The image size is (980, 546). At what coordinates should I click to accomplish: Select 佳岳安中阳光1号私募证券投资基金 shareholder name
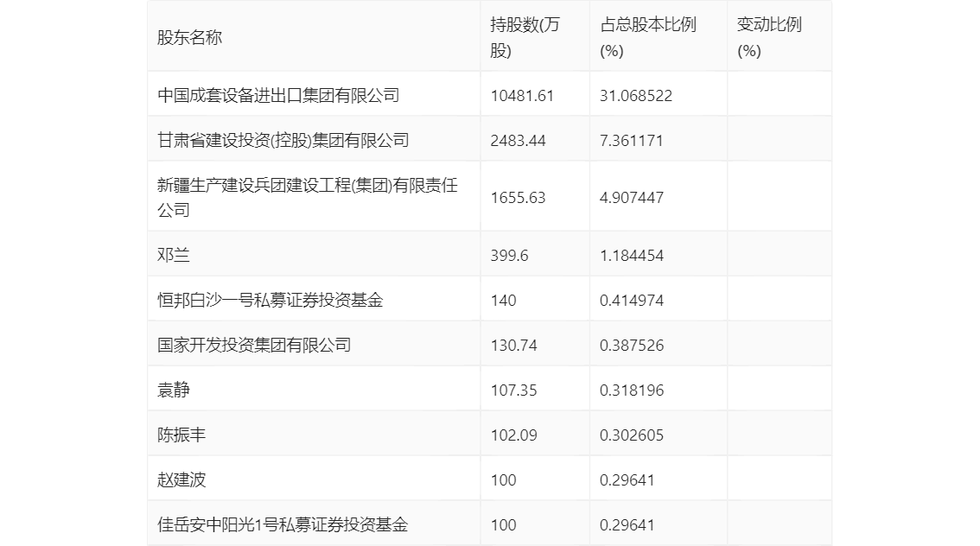(283, 524)
